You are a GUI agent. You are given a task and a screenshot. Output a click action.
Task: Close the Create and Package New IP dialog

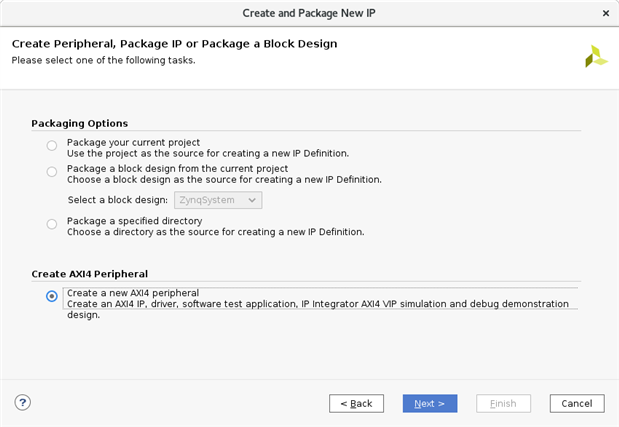[x=606, y=13]
